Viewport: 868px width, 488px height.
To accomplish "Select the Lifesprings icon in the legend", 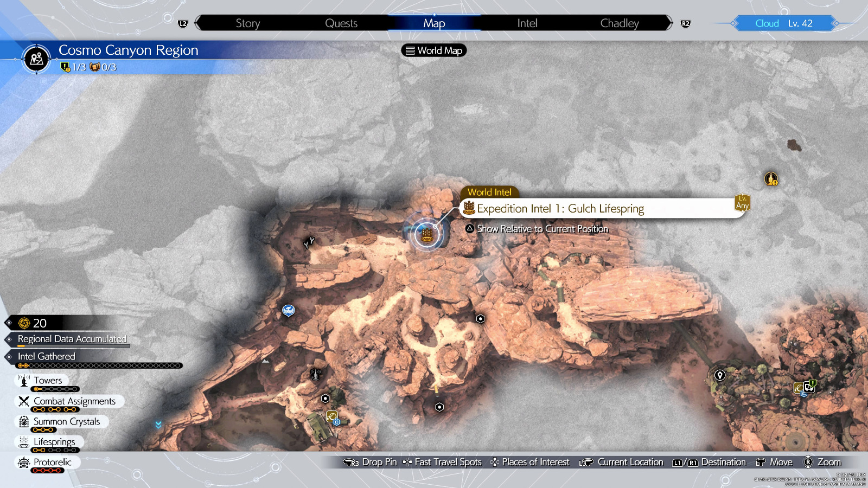I will tap(24, 442).
